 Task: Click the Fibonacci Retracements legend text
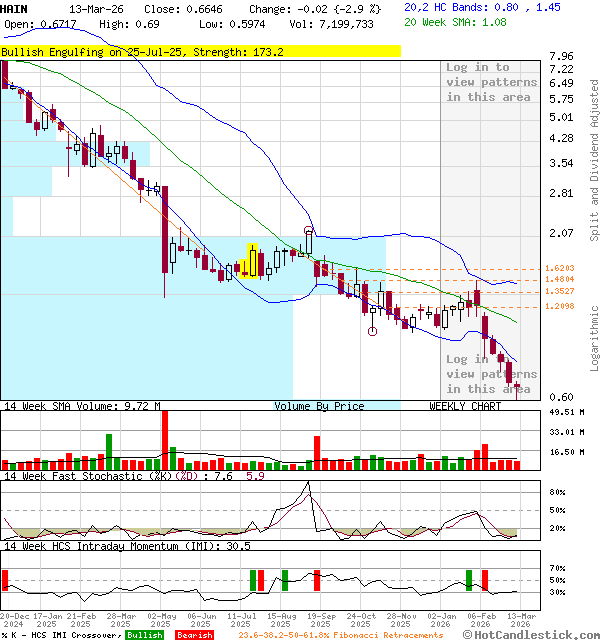340,635
